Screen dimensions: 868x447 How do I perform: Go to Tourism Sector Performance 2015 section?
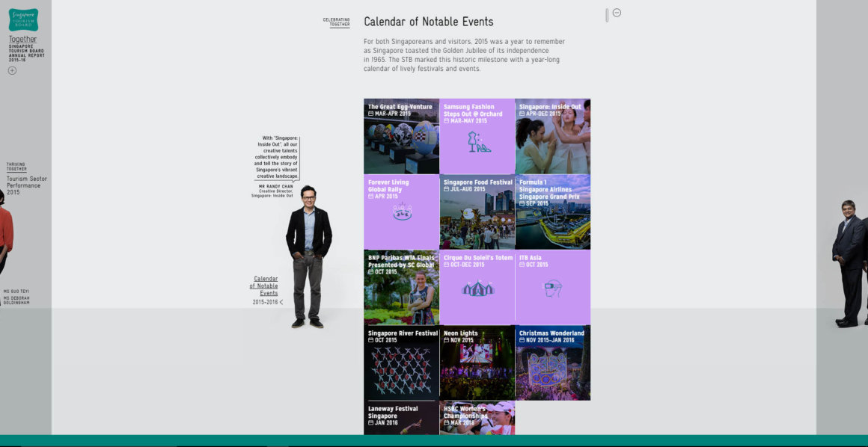click(26, 185)
